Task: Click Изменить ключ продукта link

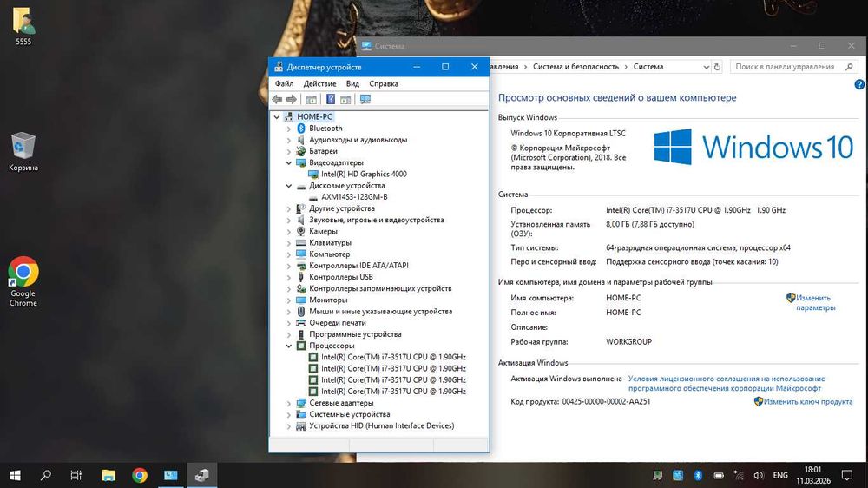Action: click(x=807, y=401)
